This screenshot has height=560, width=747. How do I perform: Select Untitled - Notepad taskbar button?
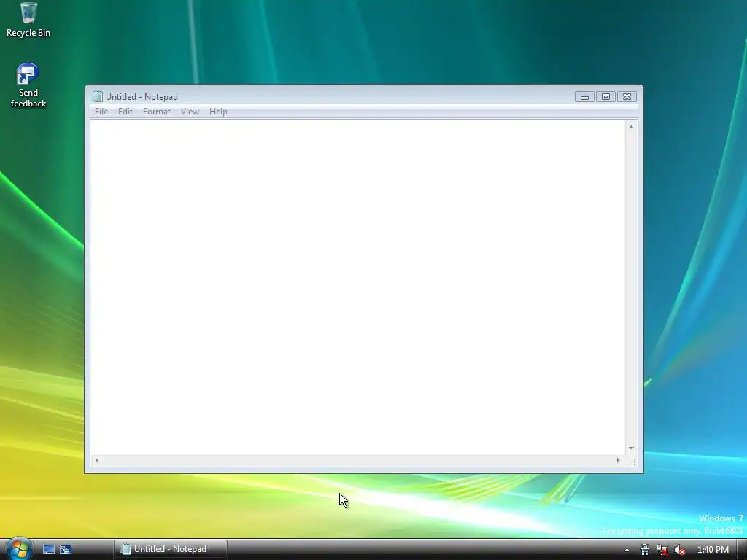click(x=171, y=549)
